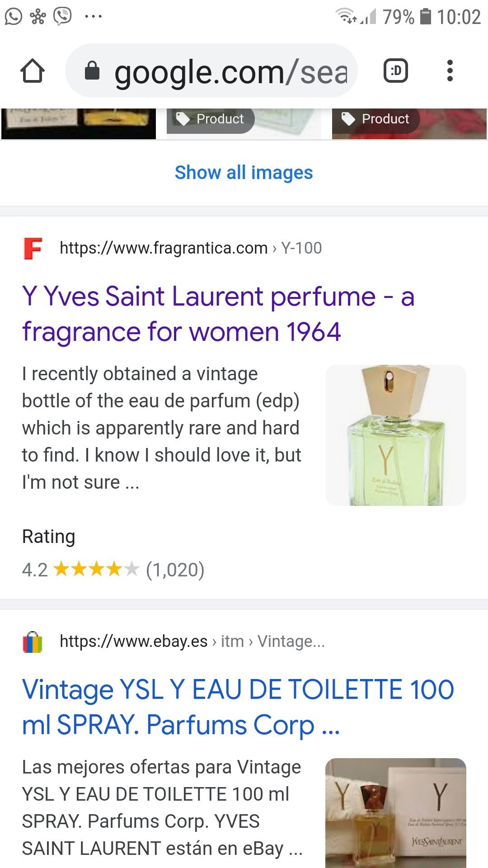Open the tab switcher button
488x868 pixels.
click(x=395, y=71)
